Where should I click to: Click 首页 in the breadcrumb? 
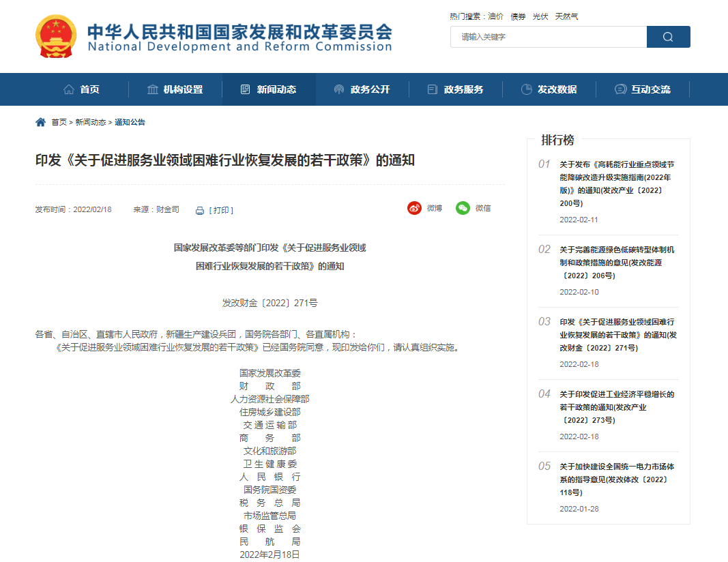pyautogui.click(x=59, y=122)
